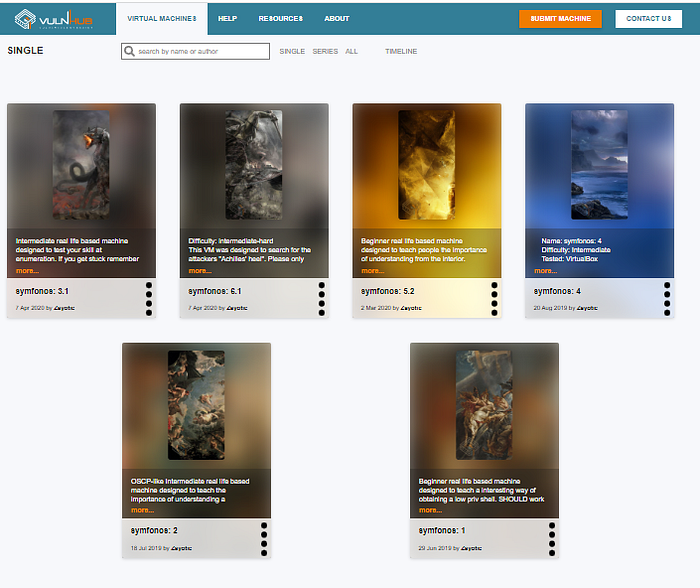Click author Zayotic on symfonos: 2 card
The height and width of the screenshot is (588, 700).
coord(181,548)
